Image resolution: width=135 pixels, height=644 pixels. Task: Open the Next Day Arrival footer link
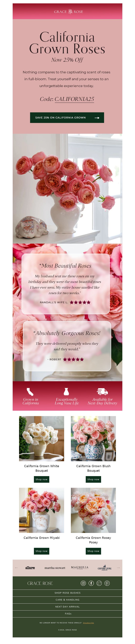click(x=67, y=606)
